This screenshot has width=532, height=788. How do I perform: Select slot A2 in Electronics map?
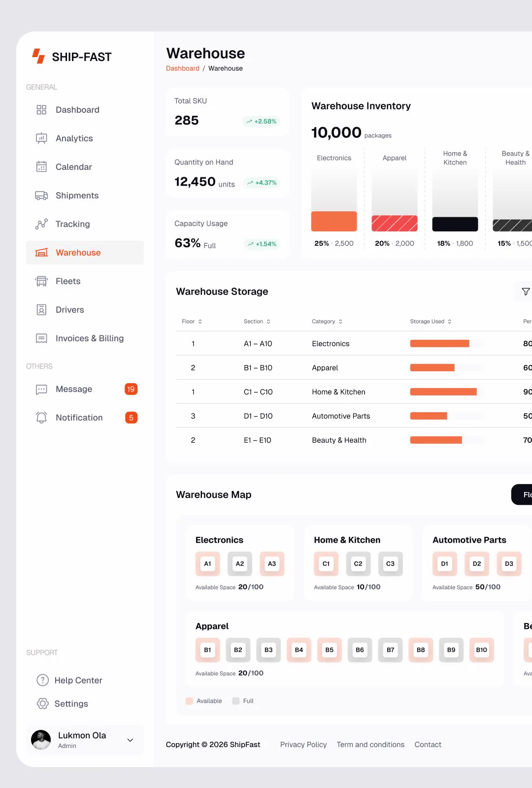tap(240, 564)
